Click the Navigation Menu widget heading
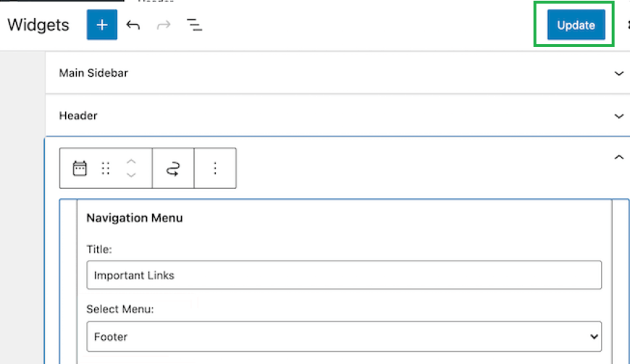Image resolution: width=630 pixels, height=364 pixels. (135, 218)
